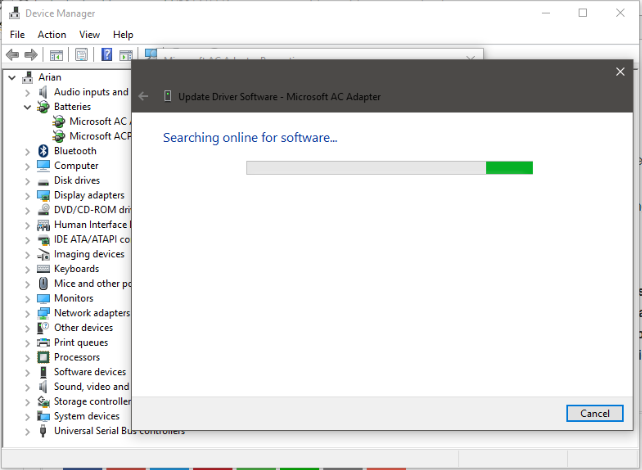Expand the Imaging devices category
Image resolution: width=642 pixels, height=470 pixels.
pos(27,255)
